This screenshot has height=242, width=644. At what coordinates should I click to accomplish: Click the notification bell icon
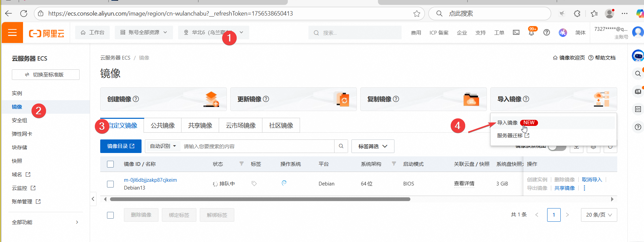tap(531, 33)
